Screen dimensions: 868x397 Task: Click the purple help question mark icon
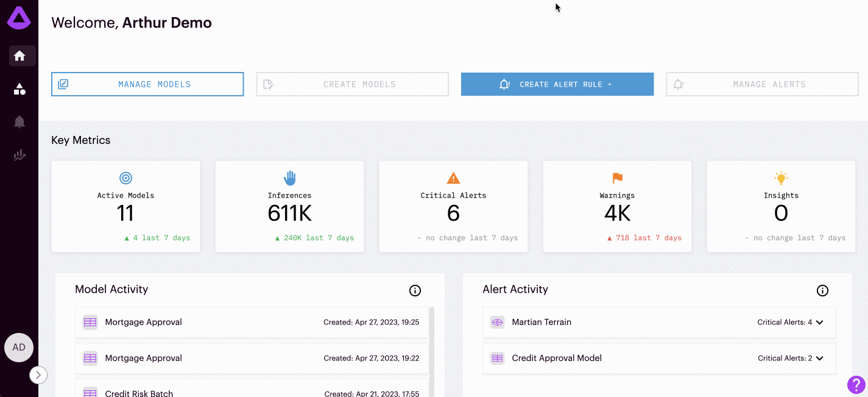(x=856, y=385)
